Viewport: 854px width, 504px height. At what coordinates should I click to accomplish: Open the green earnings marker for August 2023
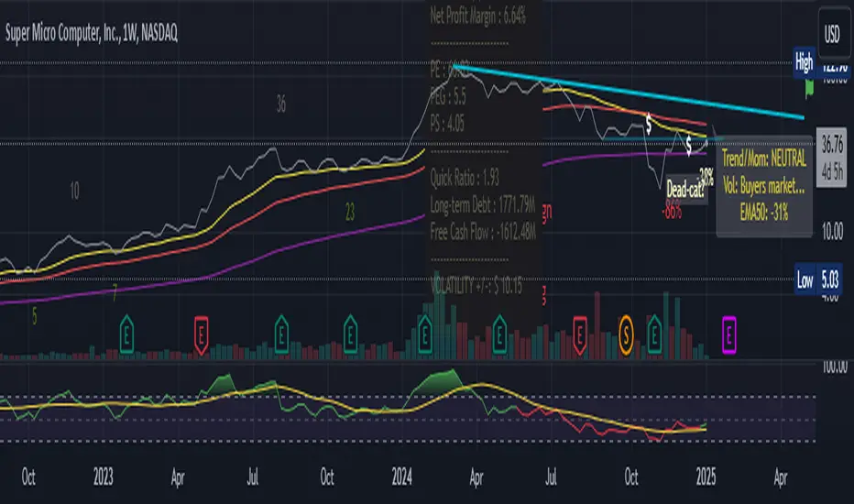(x=281, y=334)
